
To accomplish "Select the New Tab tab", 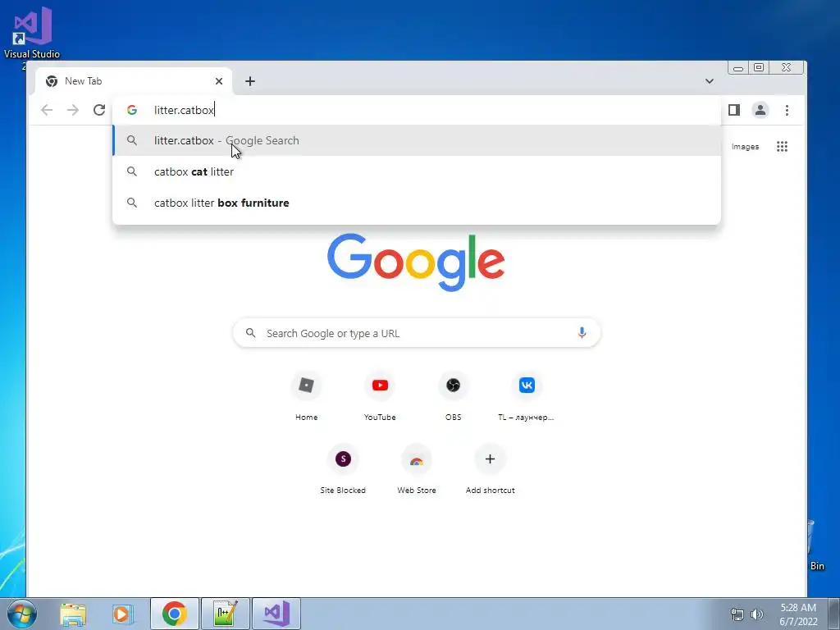I will (x=134, y=81).
